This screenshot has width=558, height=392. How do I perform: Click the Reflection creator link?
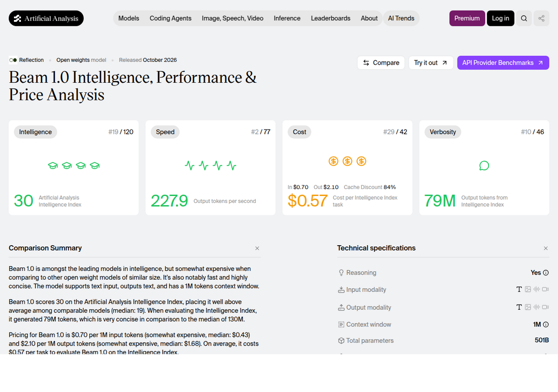31,60
